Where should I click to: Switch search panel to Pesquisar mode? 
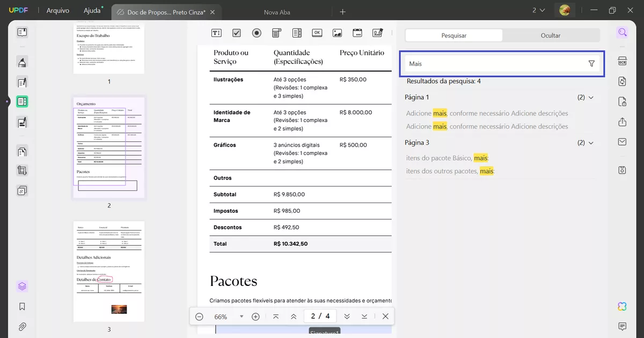coord(455,34)
